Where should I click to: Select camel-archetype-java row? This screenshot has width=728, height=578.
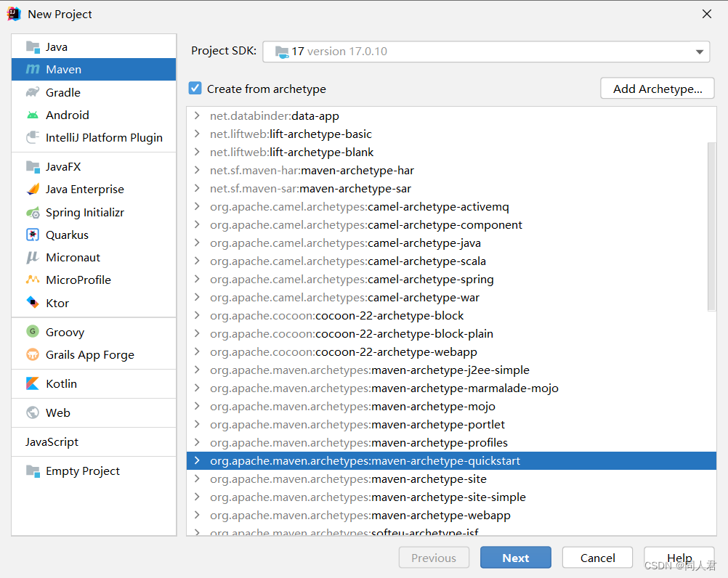pyautogui.click(x=451, y=243)
